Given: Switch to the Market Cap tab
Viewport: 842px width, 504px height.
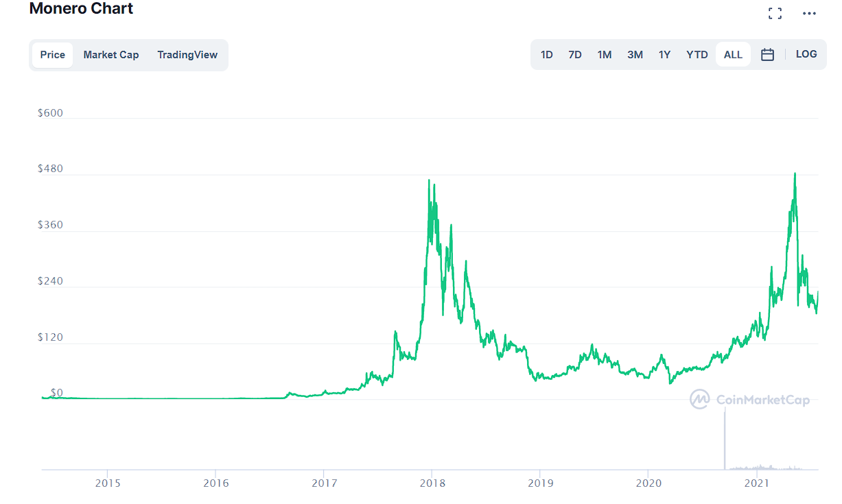Looking at the screenshot, I should pyautogui.click(x=111, y=55).
